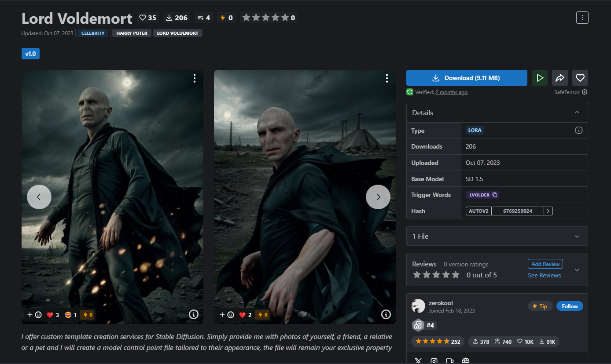This screenshot has height=364, width=611.
Task: Click the AUTOV2 hash label
Action: [x=478, y=211]
